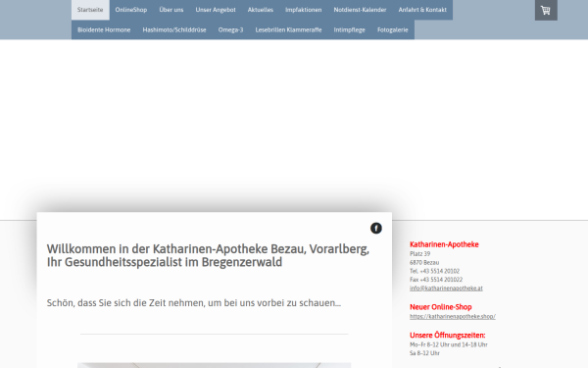Click the 'Mo–Fr 8–12 Uhr' hours line
The height and width of the screenshot is (368, 588).
pyautogui.click(x=449, y=344)
